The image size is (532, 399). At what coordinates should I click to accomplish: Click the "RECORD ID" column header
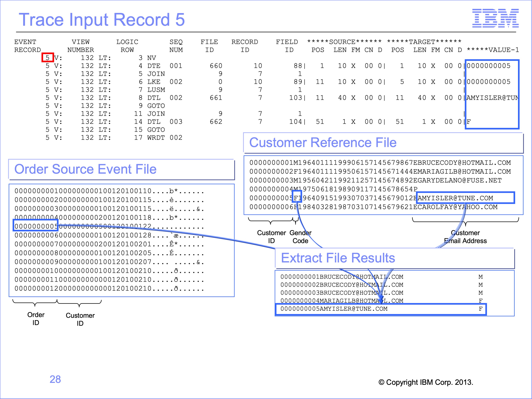click(x=245, y=46)
